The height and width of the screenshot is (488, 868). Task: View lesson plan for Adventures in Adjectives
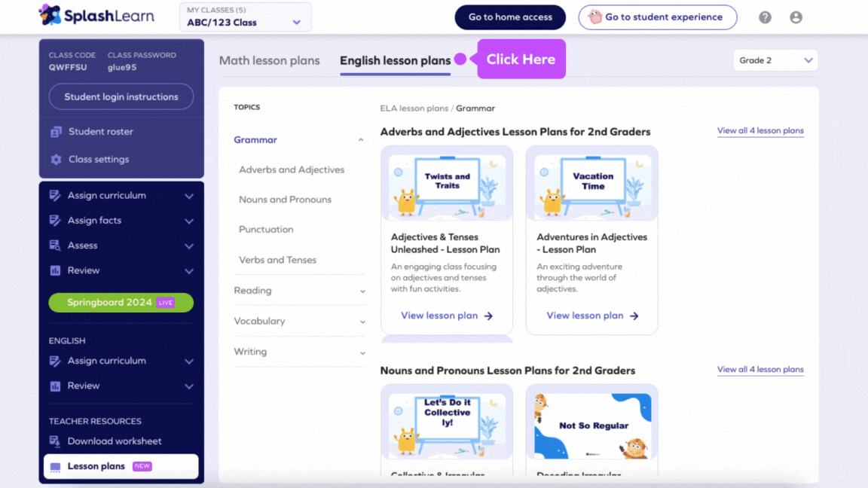tap(592, 316)
